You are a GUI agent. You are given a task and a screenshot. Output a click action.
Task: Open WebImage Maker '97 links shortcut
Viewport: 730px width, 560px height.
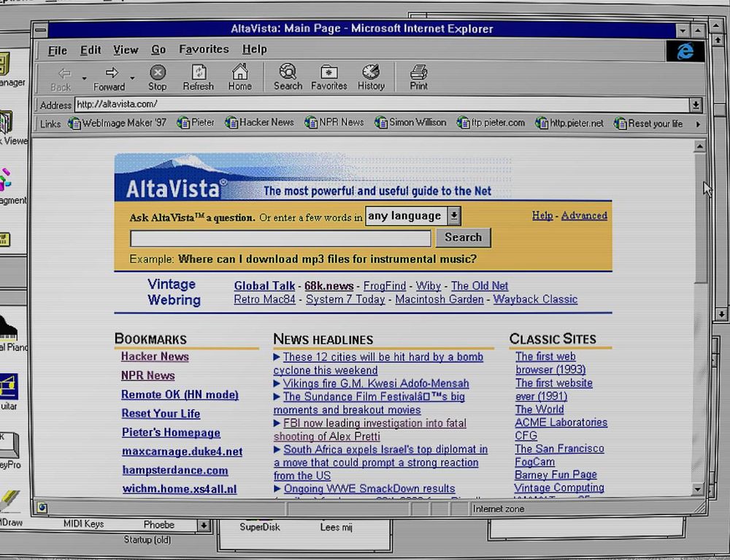[x=118, y=123]
